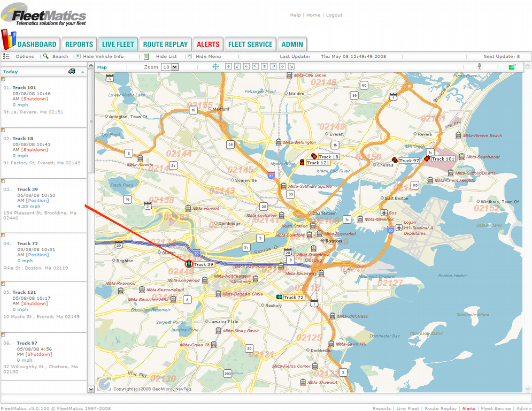This screenshot has height=411, width=532.
Task: Click the airport icon next to Bos
Action: pyautogui.click(x=384, y=212)
